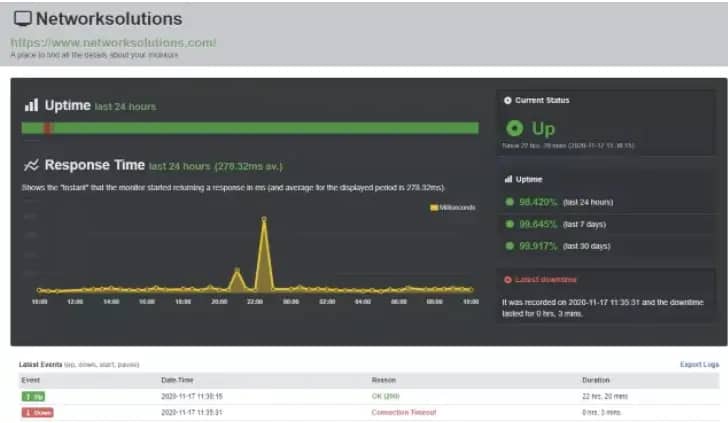
Task: Click the red downtime segment in uptime bar
Action: [x=47, y=128]
